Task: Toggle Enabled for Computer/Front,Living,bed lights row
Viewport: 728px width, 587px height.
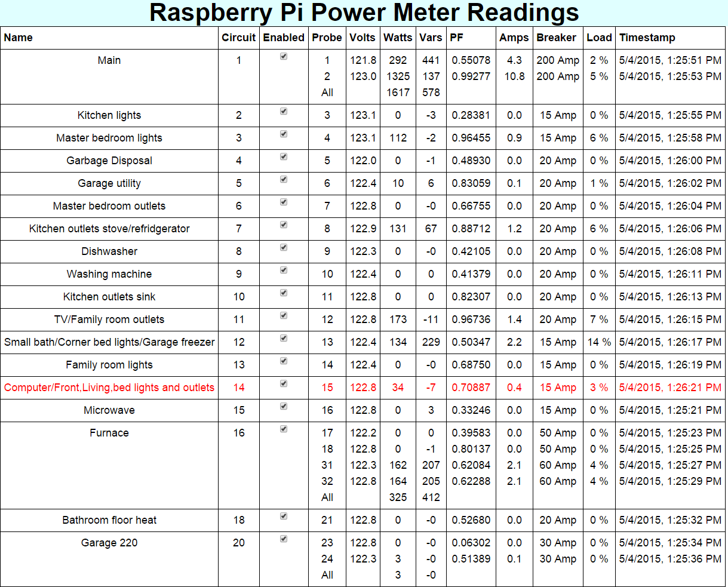Action: point(284,384)
